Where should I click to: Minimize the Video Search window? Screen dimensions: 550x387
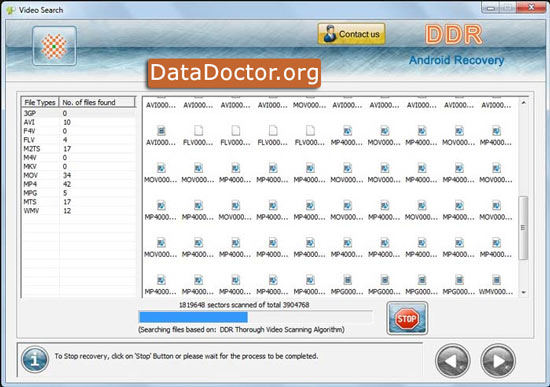(490, 8)
